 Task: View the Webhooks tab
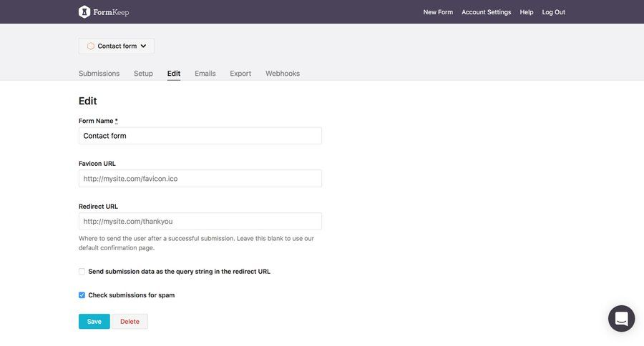click(x=283, y=74)
